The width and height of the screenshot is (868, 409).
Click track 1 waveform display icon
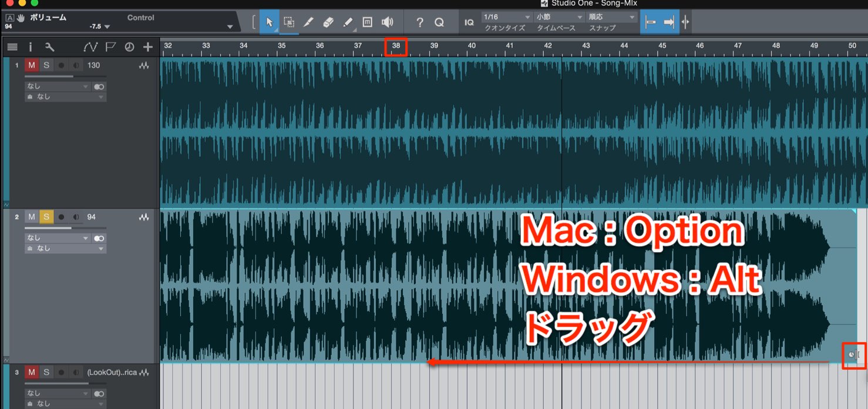tap(144, 66)
